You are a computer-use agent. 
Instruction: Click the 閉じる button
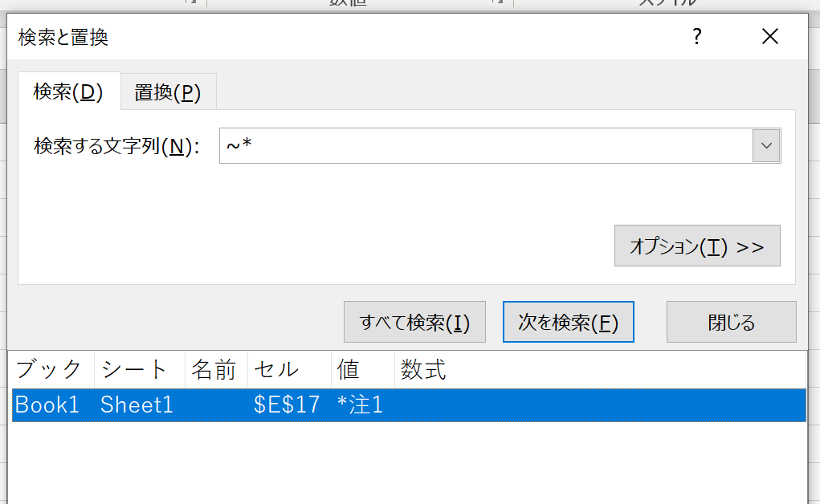pyautogui.click(x=731, y=322)
